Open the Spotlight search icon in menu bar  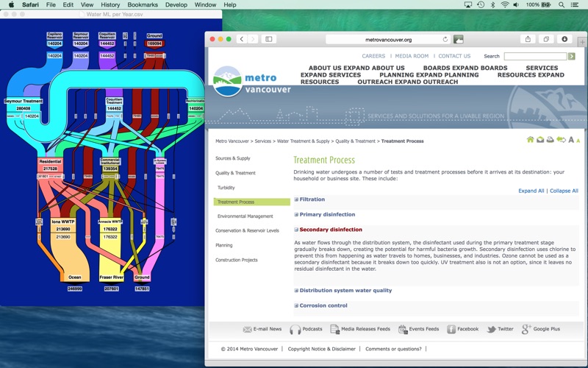(562, 5)
